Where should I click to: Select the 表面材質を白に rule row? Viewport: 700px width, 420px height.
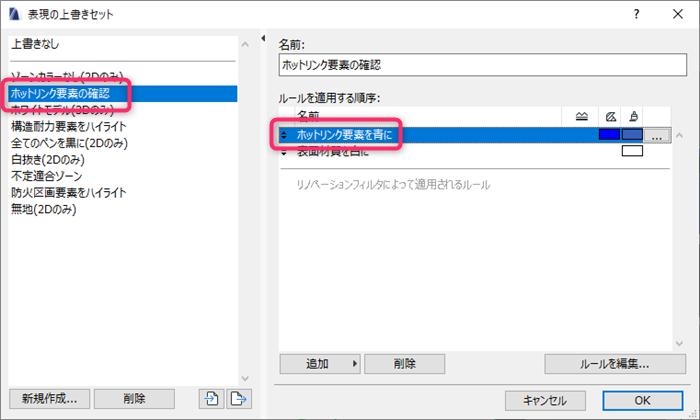click(475, 152)
